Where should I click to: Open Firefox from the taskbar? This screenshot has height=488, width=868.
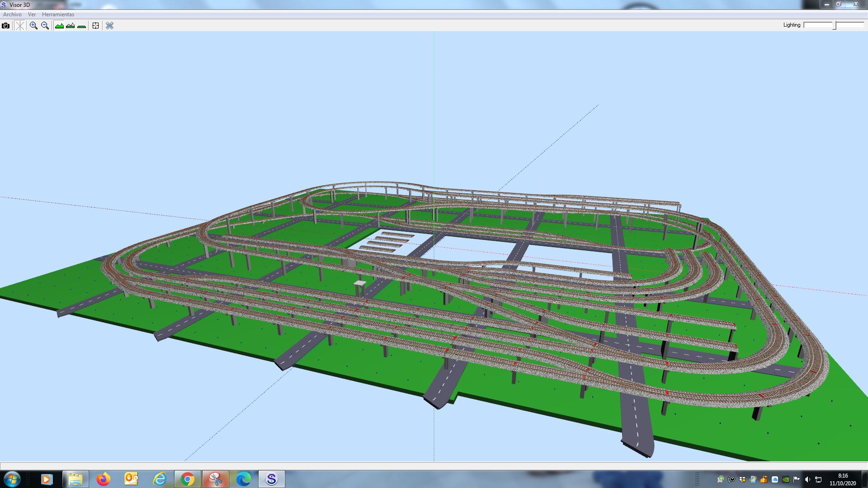point(104,479)
